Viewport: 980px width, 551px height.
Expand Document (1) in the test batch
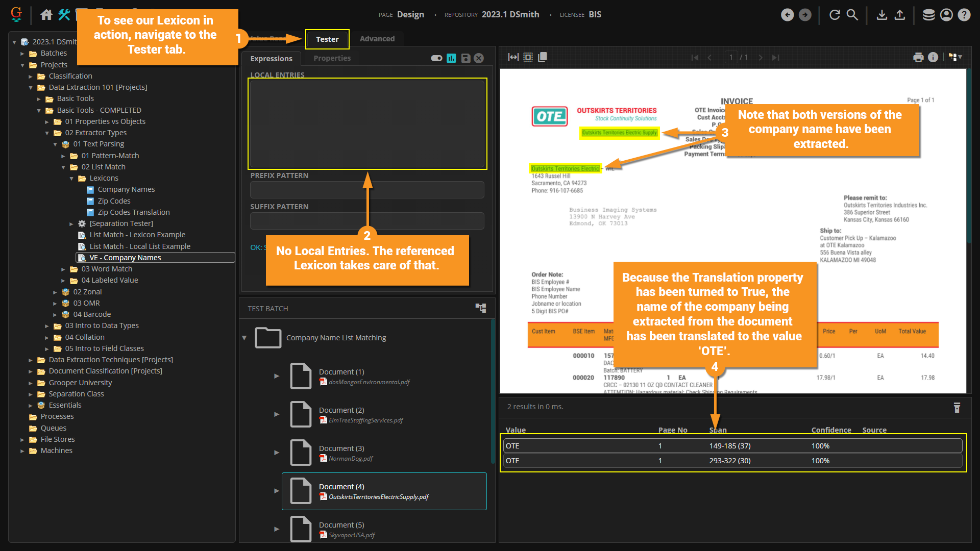[x=277, y=376]
